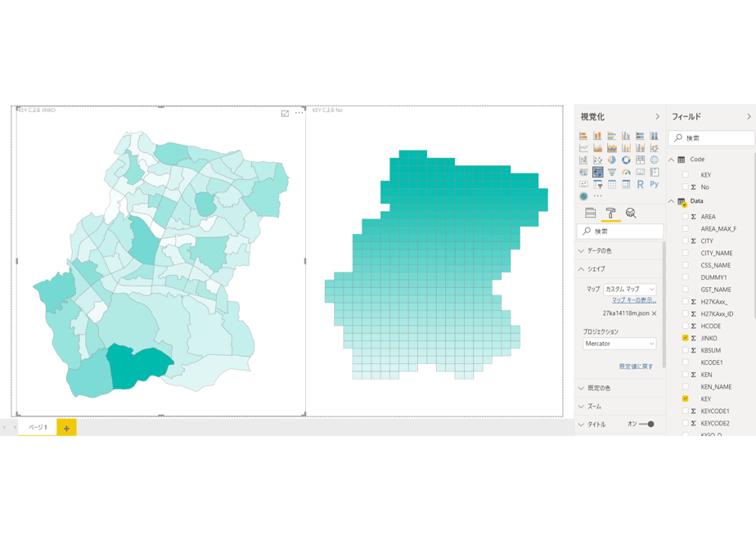
Task: Check the AREA field checkbox
Action: [685, 217]
